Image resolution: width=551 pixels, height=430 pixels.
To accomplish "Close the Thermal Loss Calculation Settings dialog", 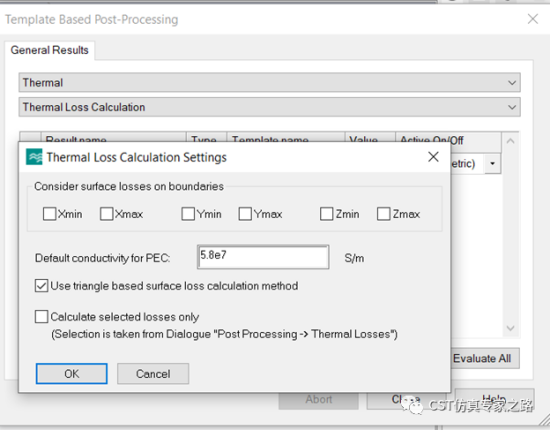I will point(433,157).
